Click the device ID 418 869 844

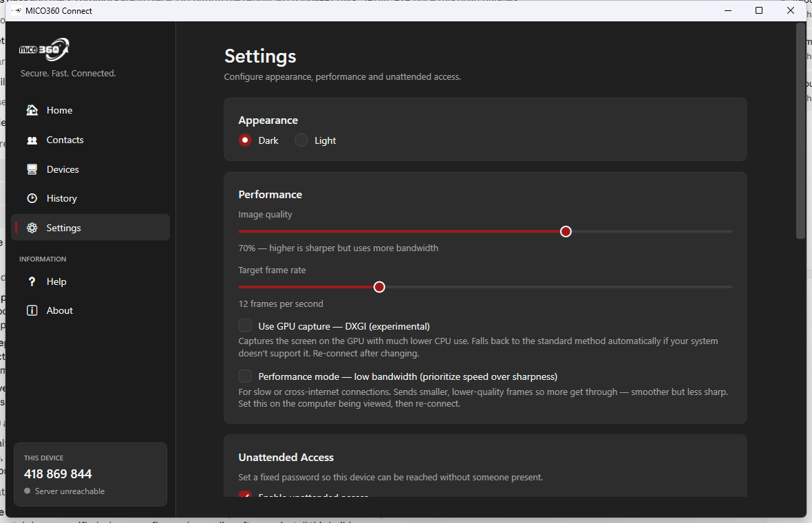click(58, 474)
